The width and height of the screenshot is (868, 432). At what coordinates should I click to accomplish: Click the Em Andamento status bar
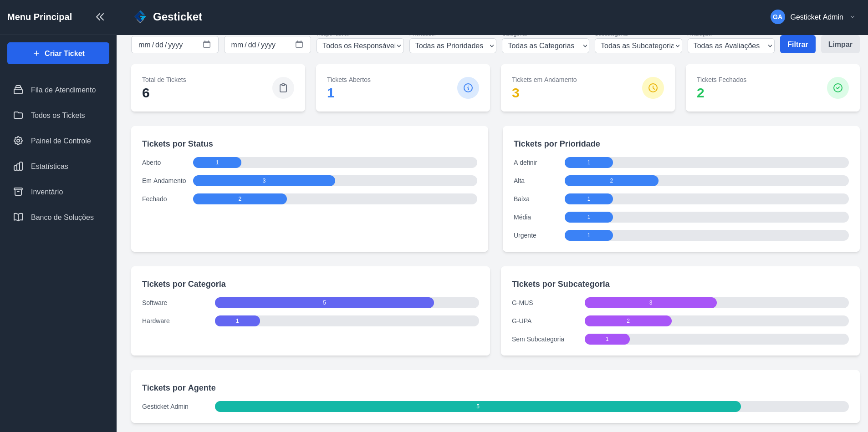[264, 181]
